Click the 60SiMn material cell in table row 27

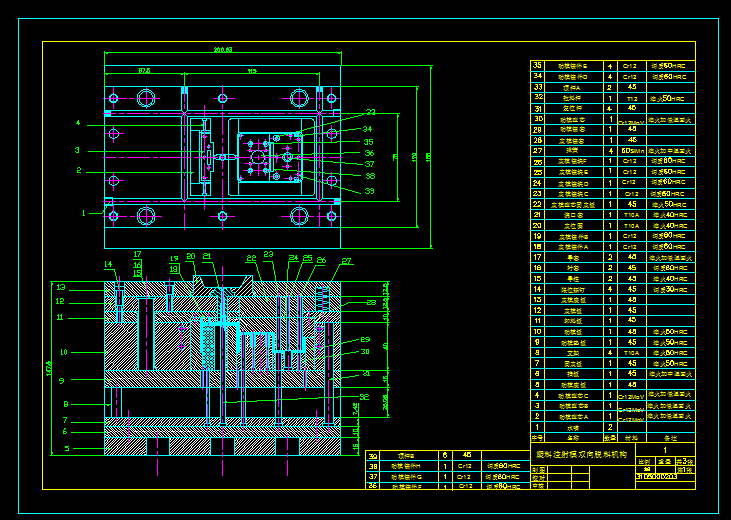[x=633, y=151]
